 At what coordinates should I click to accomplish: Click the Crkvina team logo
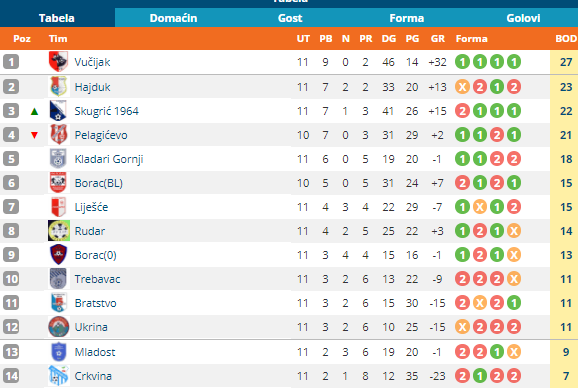coord(58,376)
